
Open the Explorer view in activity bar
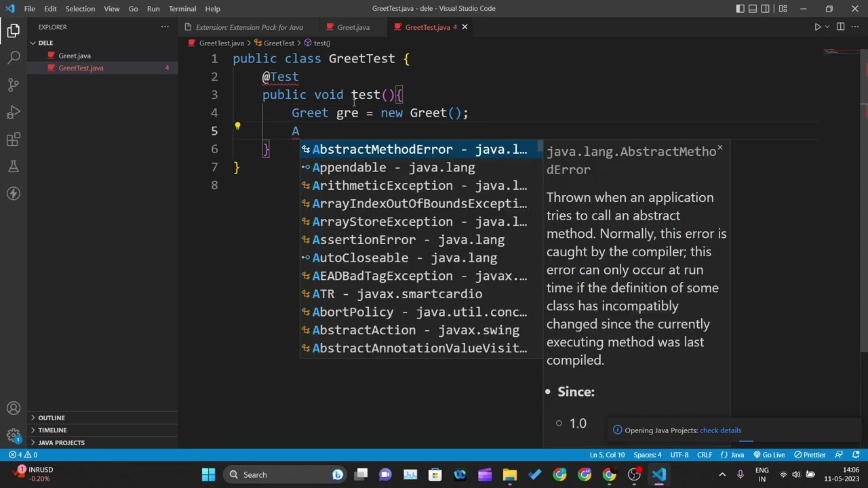point(14,30)
